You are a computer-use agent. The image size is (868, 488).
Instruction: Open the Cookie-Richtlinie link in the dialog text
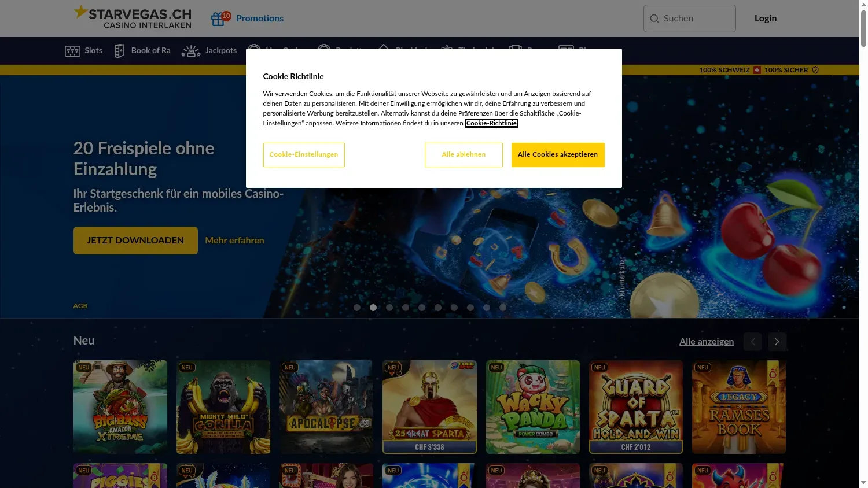click(x=491, y=123)
